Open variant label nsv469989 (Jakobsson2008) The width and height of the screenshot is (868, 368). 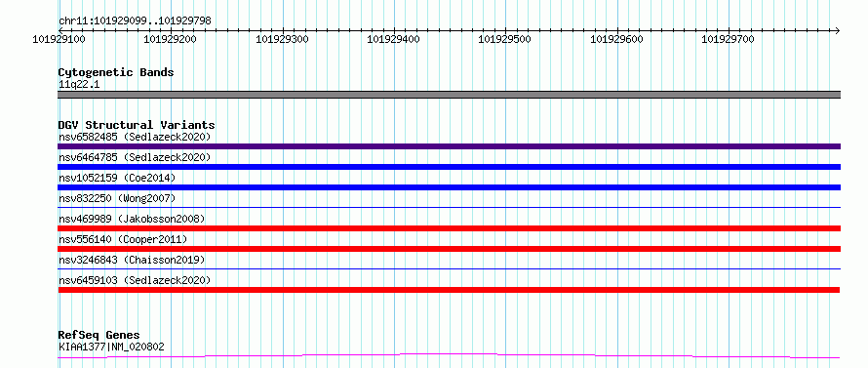[132, 219]
